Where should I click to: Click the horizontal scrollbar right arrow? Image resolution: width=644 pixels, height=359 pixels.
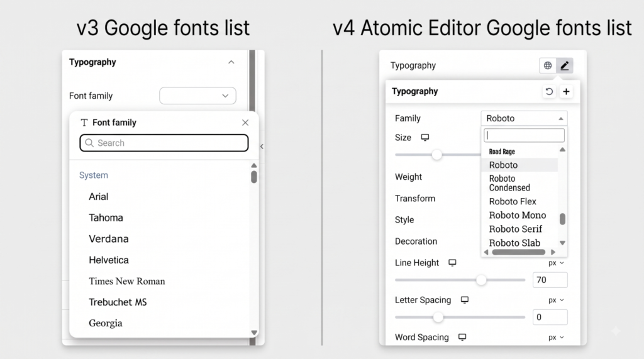(x=553, y=252)
